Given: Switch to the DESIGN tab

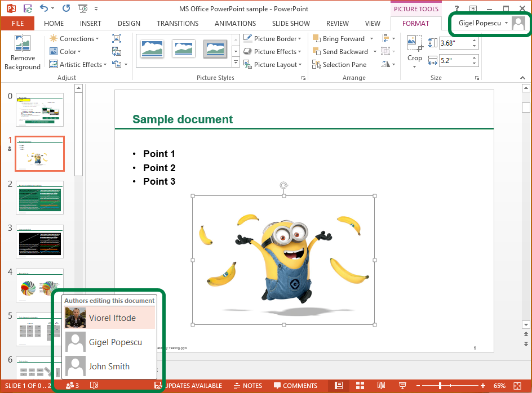Looking at the screenshot, I should [x=129, y=24].
